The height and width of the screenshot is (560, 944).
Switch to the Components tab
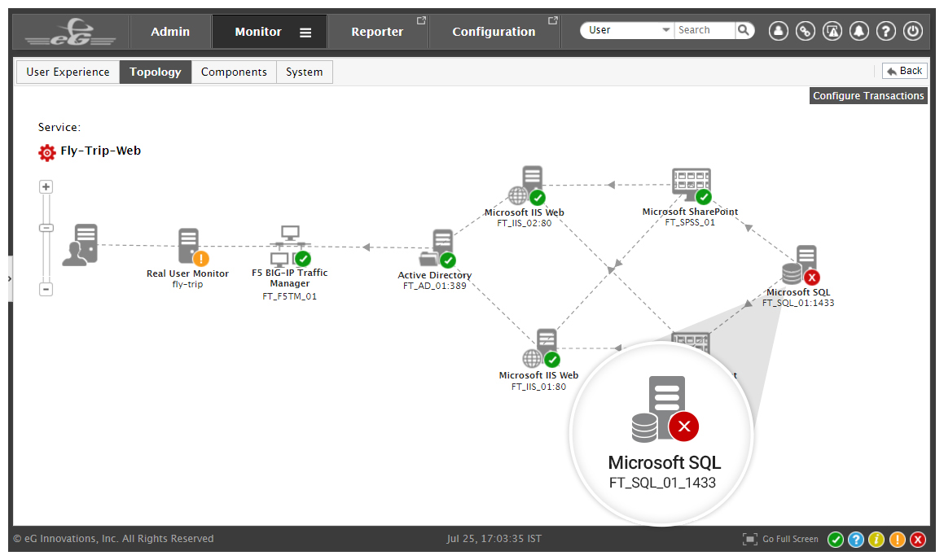(234, 72)
